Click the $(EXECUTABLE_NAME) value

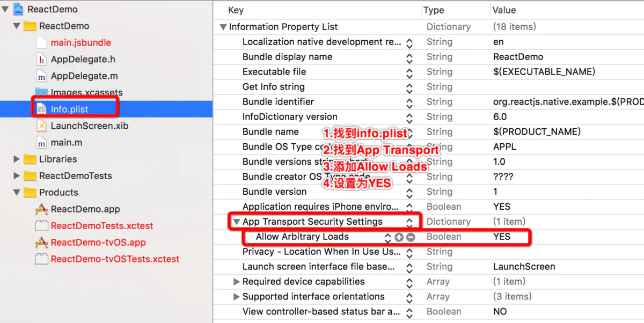point(544,72)
